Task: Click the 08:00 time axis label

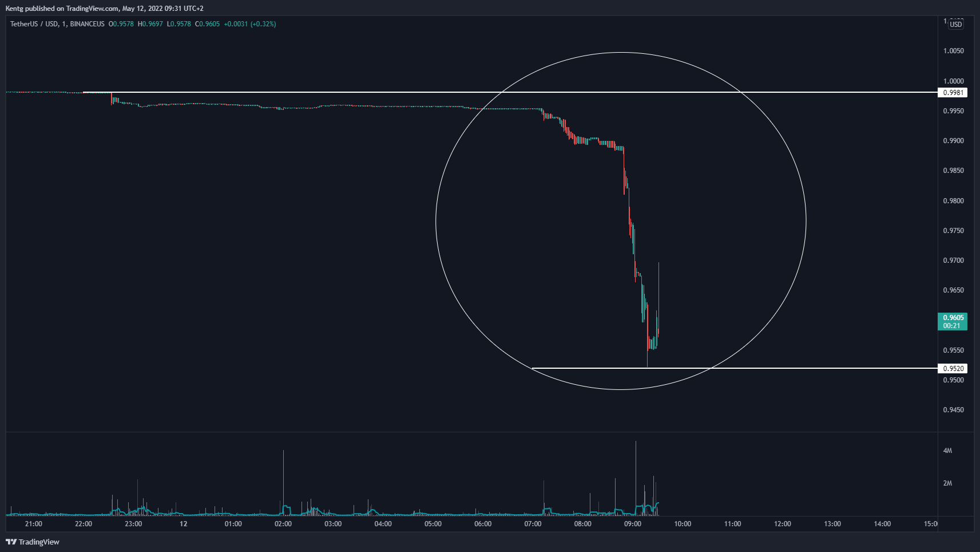Action: 583,524
